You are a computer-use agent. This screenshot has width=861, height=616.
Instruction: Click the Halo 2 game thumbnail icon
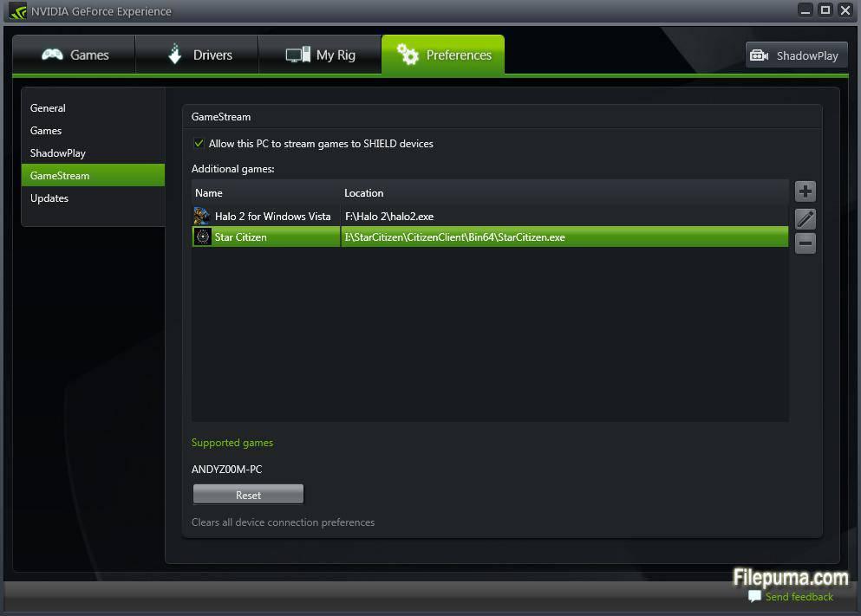click(202, 216)
